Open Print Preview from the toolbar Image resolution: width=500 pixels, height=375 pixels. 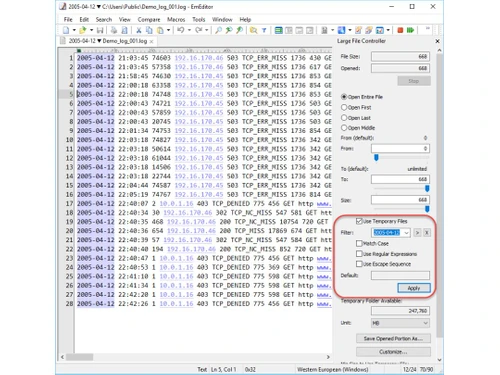[x=124, y=30]
